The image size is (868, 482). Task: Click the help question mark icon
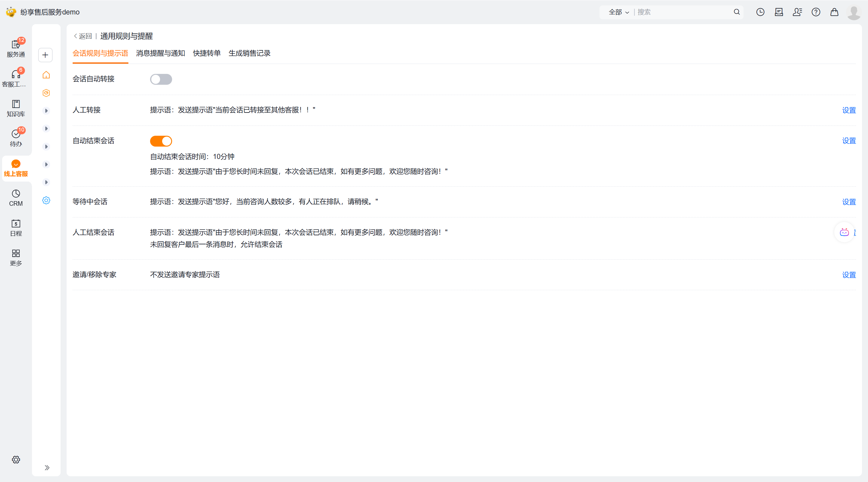[x=816, y=12]
